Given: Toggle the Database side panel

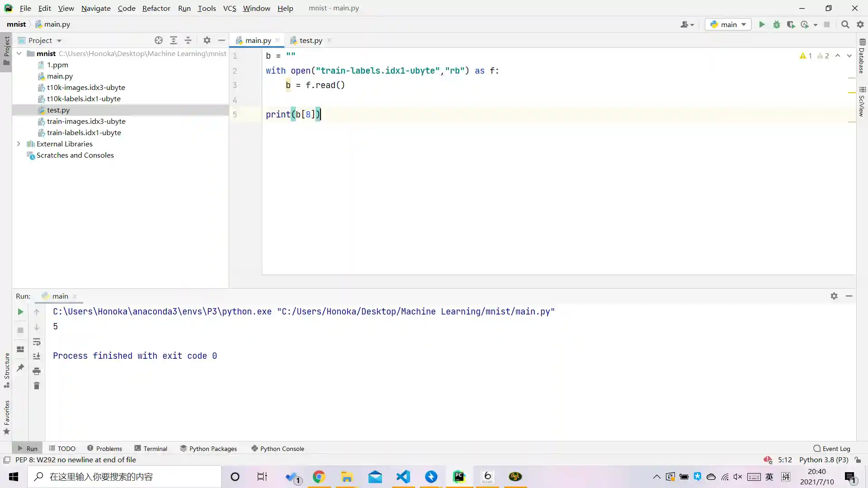Looking at the screenshot, I should point(862,56).
